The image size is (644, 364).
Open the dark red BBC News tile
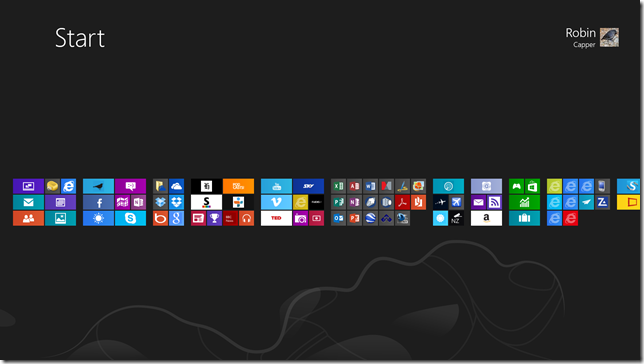[230, 218]
